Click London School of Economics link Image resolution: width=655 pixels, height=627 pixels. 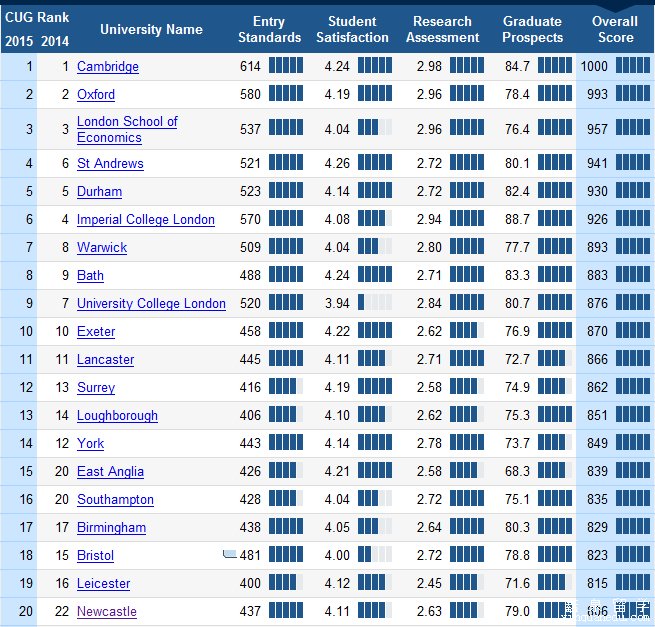(127, 129)
